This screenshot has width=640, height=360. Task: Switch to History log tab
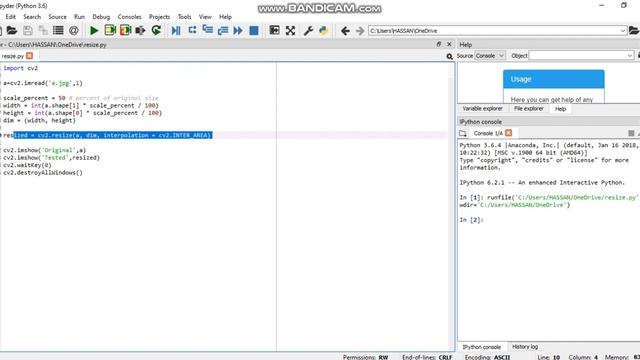(x=525, y=347)
